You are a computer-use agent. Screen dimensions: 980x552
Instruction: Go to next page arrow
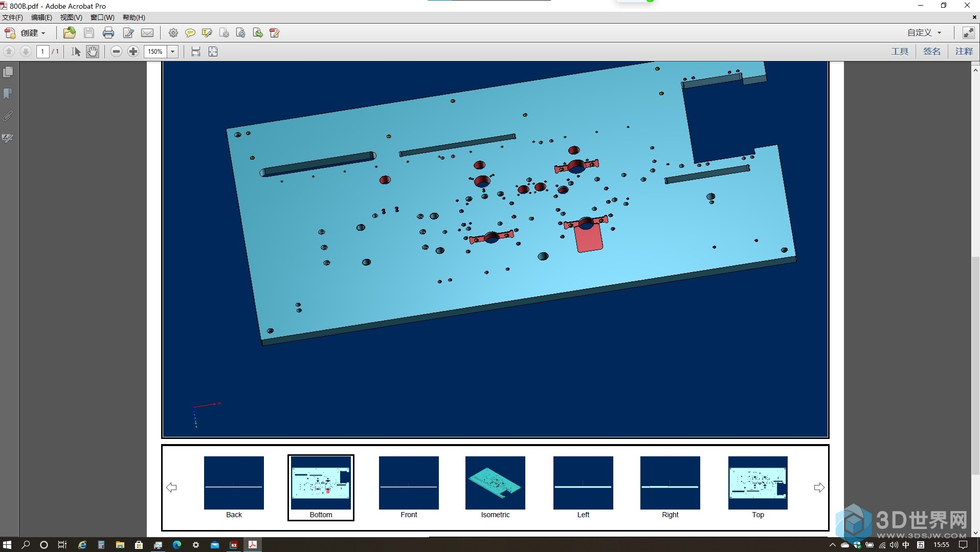click(26, 51)
